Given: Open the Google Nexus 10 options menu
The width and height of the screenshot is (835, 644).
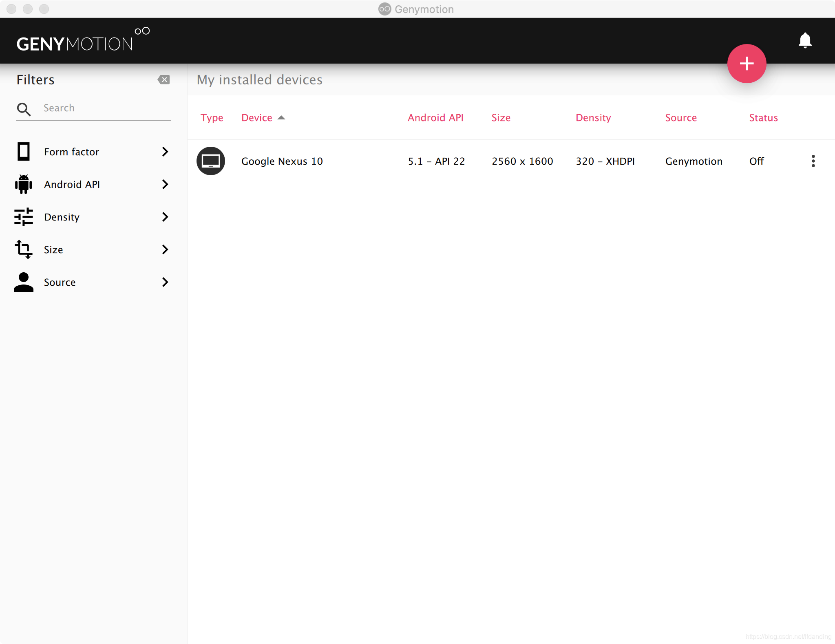Looking at the screenshot, I should click(813, 161).
